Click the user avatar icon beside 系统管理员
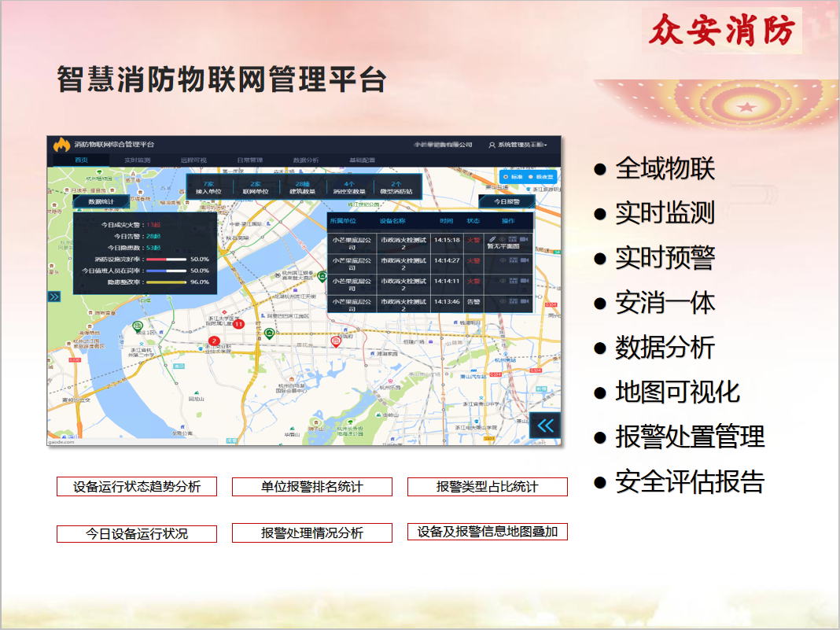Viewport: 840px width, 630px height. (492, 145)
